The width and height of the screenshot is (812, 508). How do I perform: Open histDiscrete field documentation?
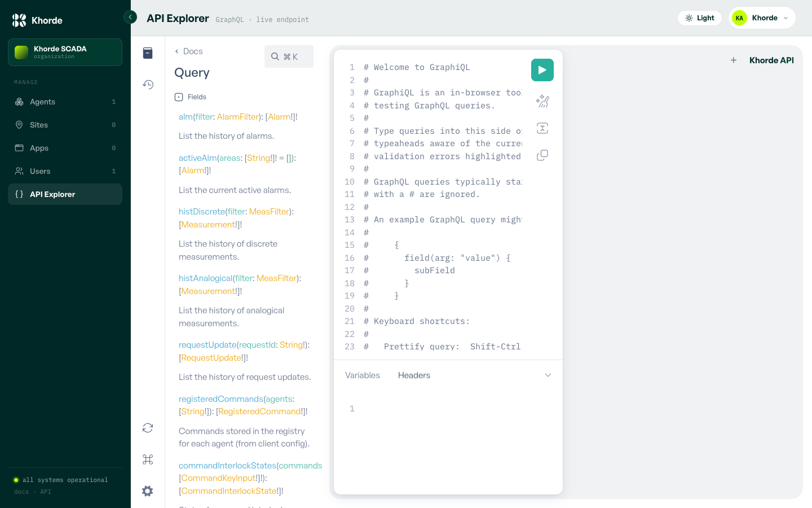coord(202,212)
